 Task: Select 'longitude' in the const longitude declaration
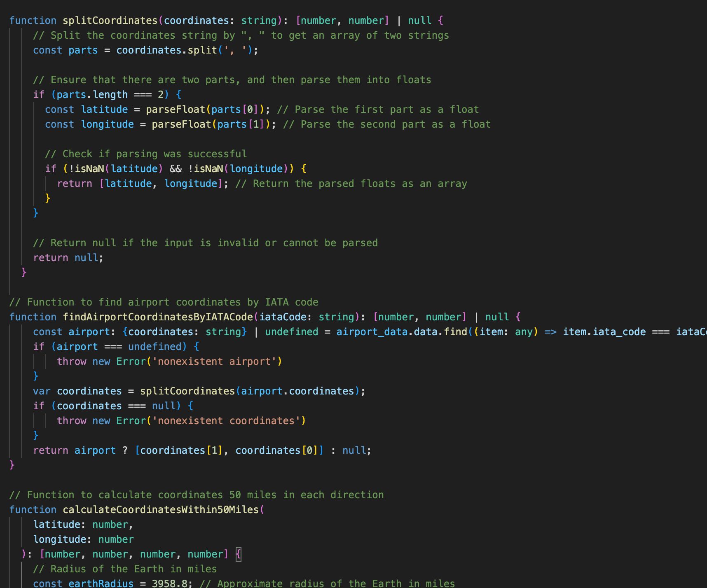coord(108,124)
